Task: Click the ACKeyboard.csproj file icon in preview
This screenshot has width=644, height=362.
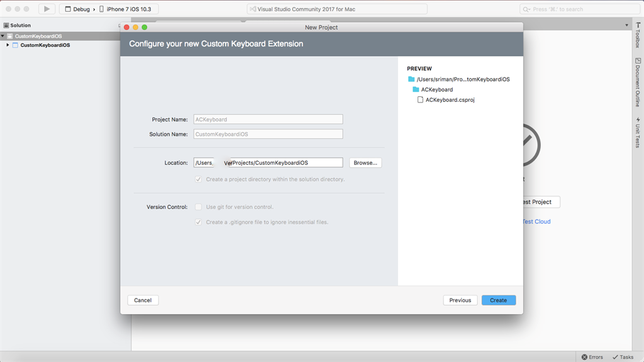Action: point(420,100)
